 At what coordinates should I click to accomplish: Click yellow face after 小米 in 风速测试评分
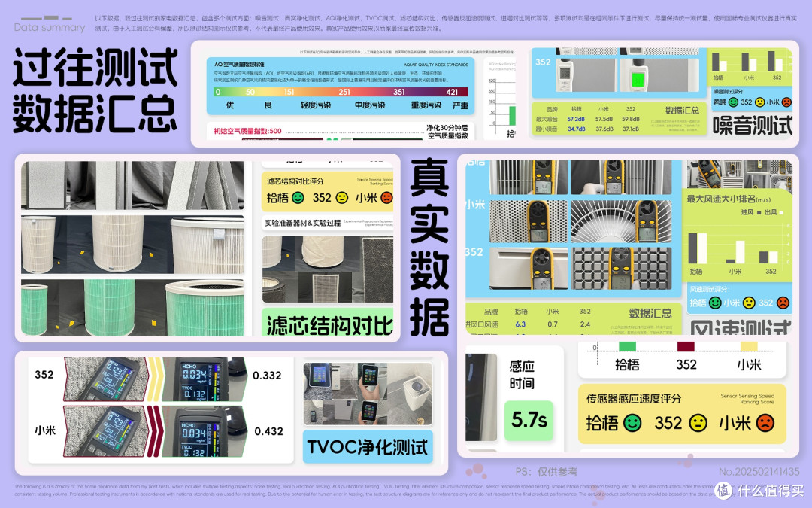click(x=749, y=303)
